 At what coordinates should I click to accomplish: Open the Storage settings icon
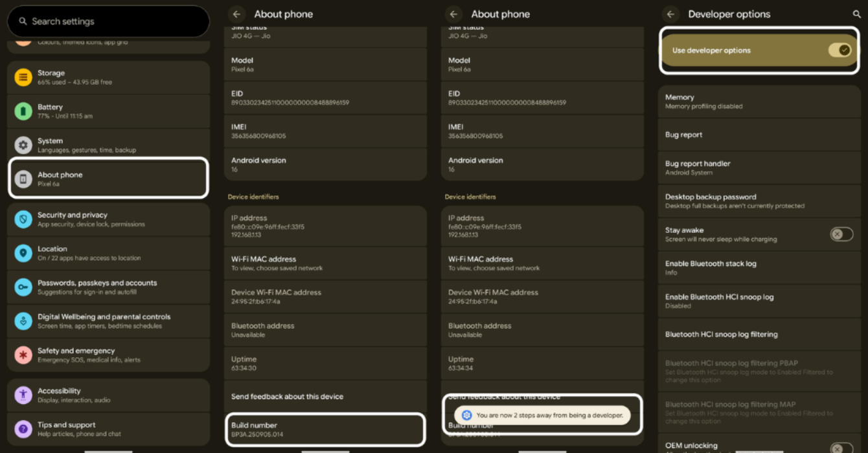(23, 77)
